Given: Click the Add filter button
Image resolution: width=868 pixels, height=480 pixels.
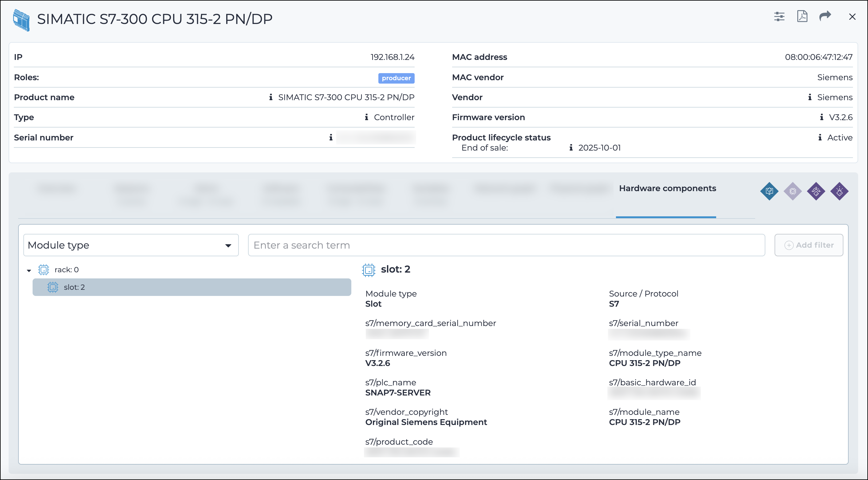Looking at the screenshot, I should (808, 245).
